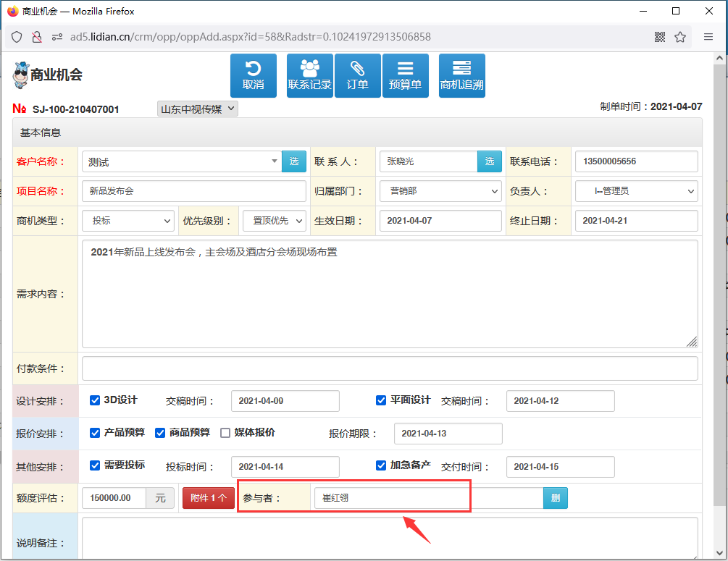The width and height of the screenshot is (728, 561).
Task: Open the 归属部门 营销部 dropdown
Action: pyautogui.click(x=440, y=191)
